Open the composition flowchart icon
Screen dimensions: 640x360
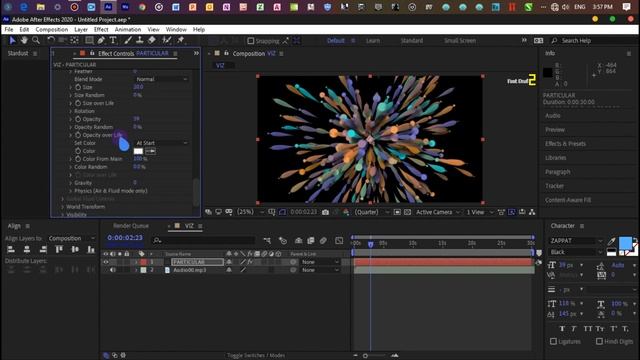532,212
